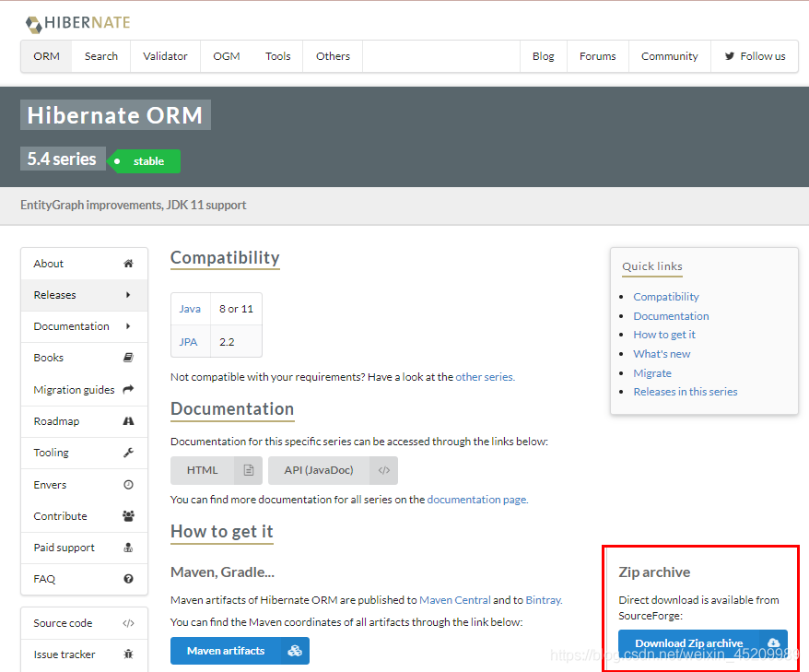Click the document icon on HTML button

coord(249,470)
